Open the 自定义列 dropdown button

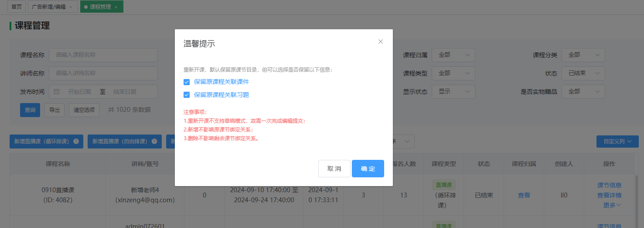pos(617,142)
